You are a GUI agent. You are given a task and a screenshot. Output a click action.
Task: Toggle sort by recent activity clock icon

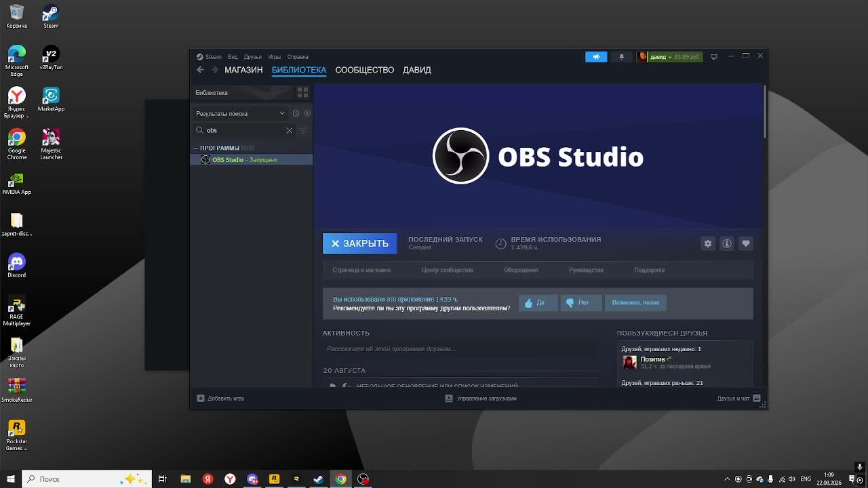pyautogui.click(x=296, y=114)
